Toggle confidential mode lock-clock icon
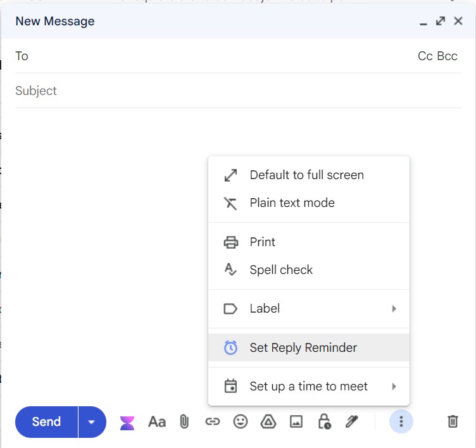This screenshot has height=448, width=476. pos(324,421)
